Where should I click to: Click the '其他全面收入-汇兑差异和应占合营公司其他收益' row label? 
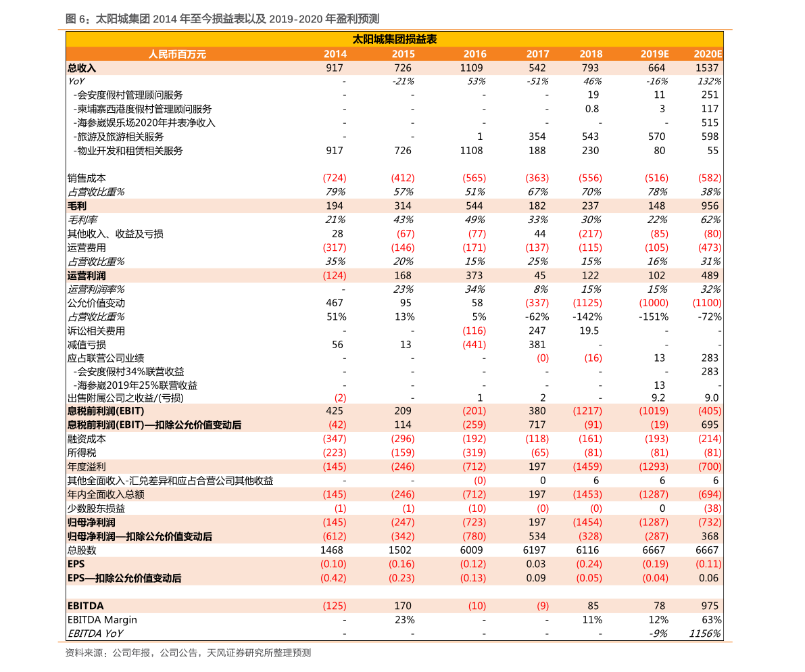point(170,481)
